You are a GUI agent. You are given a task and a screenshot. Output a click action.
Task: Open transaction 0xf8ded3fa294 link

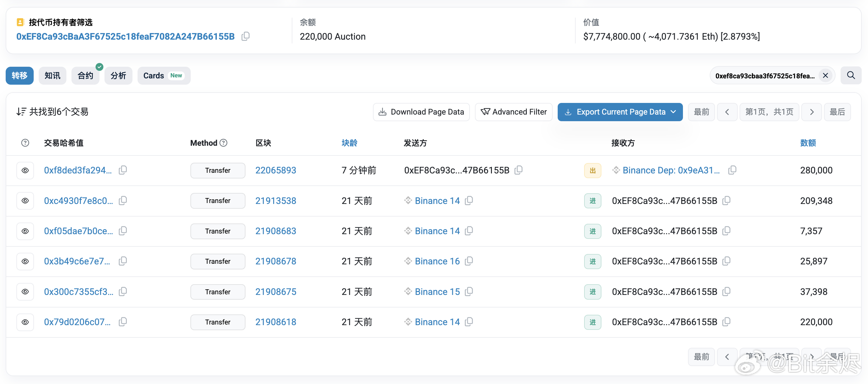coord(78,170)
